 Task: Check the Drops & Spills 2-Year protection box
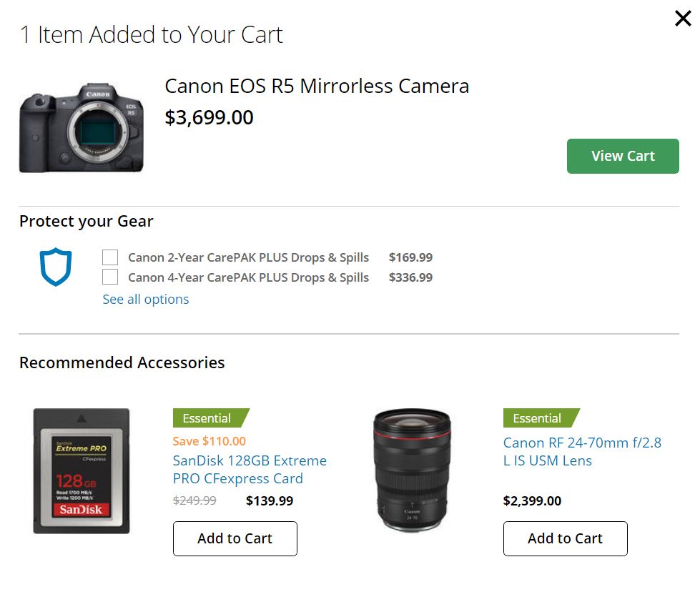tap(110, 257)
